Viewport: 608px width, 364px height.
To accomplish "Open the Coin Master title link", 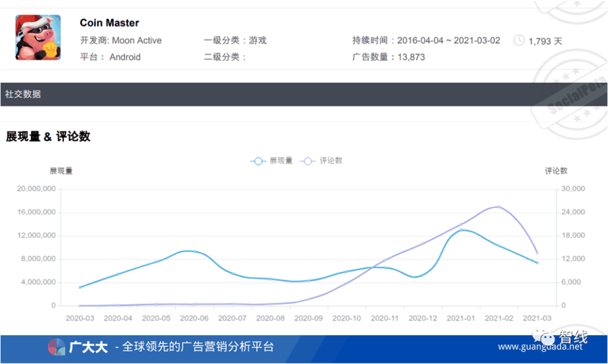I will tap(109, 23).
